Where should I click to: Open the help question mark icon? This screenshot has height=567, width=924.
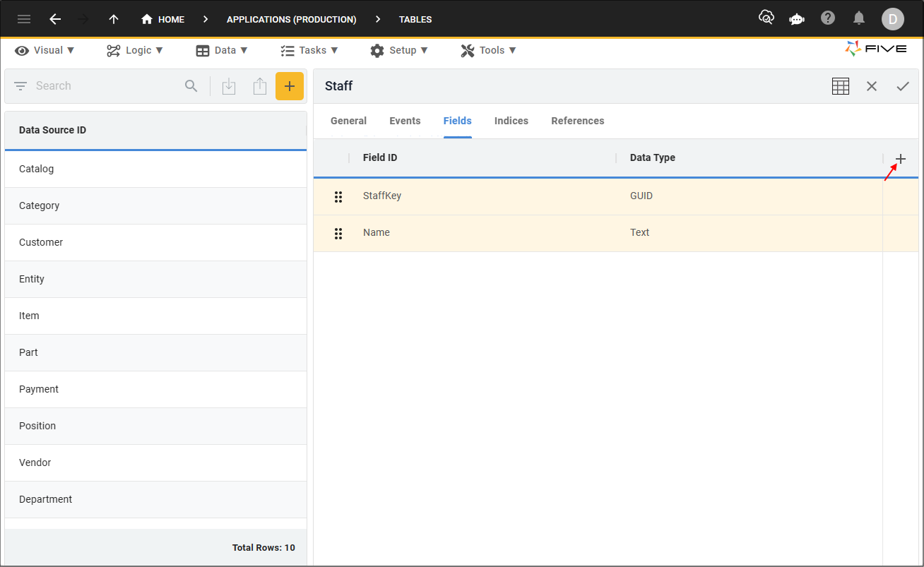click(828, 18)
